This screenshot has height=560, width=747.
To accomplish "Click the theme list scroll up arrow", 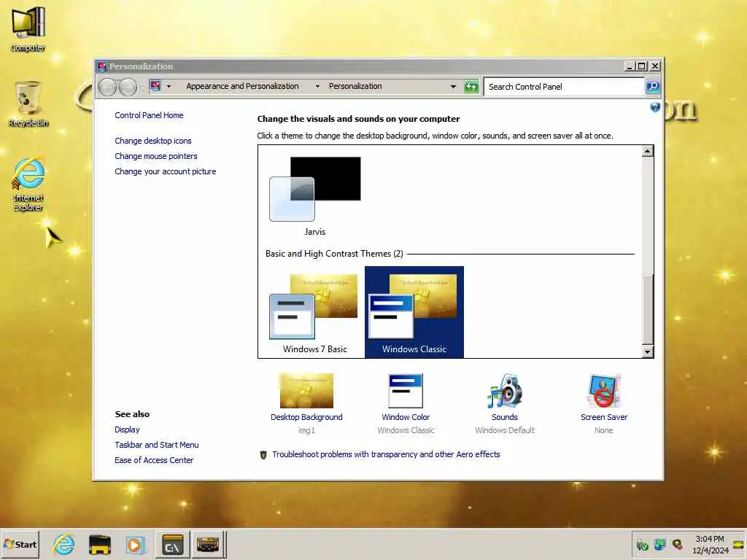I will (x=647, y=152).
